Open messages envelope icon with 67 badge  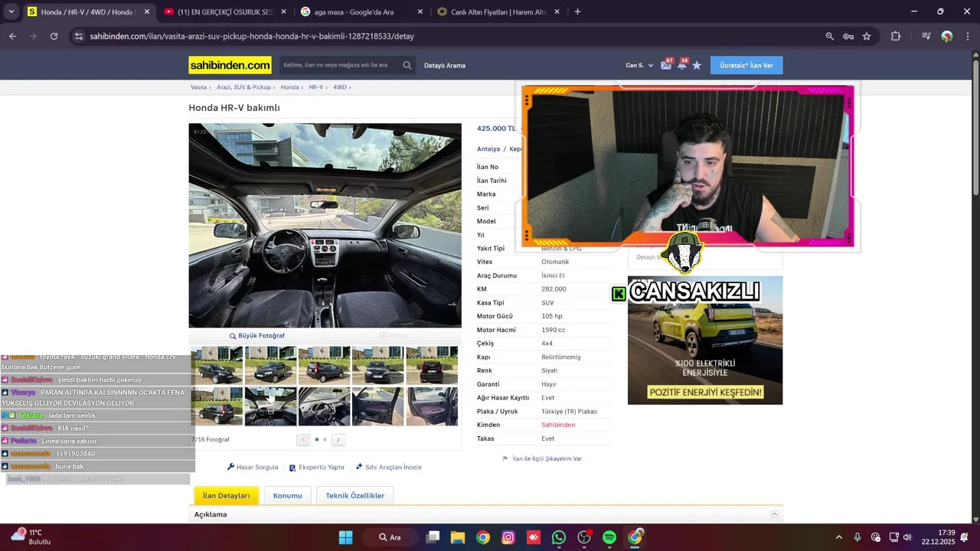tap(666, 65)
